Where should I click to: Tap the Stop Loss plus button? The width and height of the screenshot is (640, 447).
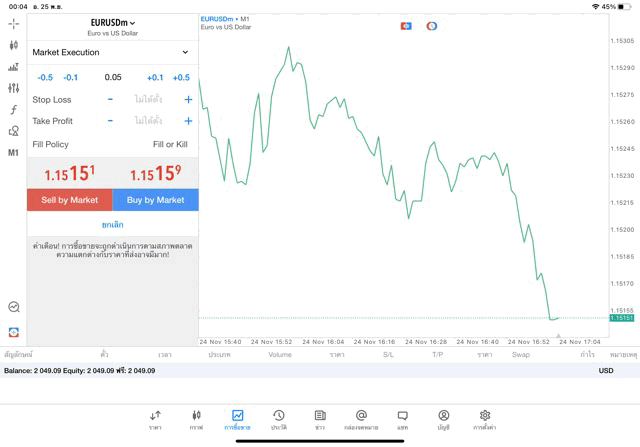coord(188,100)
